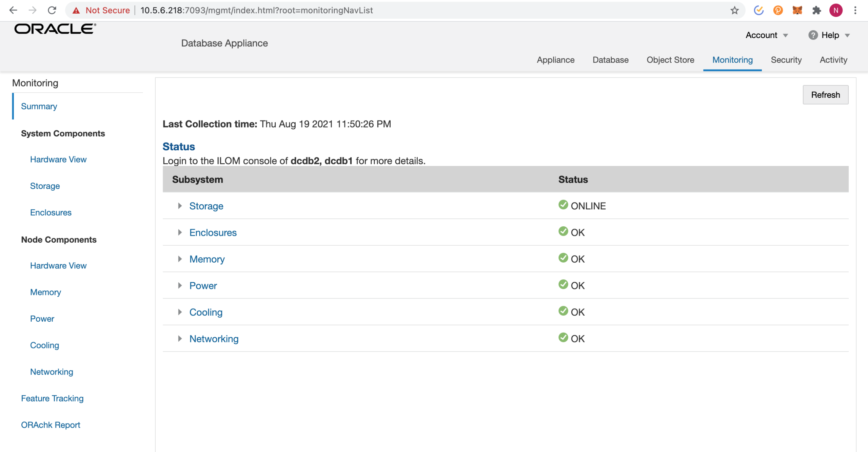Open the Feature Tracking link
Screen dimensions: 868x452
point(52,398)
